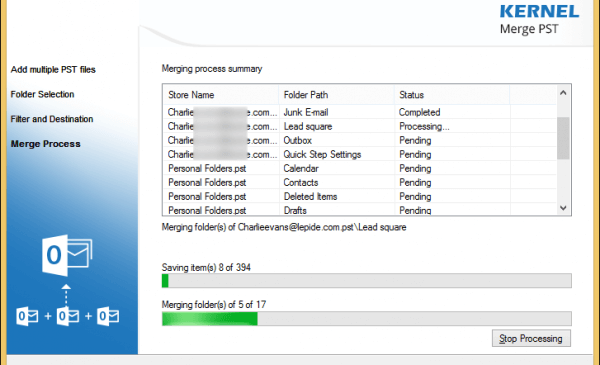
Task: Click the Saving item(s) progress bar
Action: coord(367,280)
